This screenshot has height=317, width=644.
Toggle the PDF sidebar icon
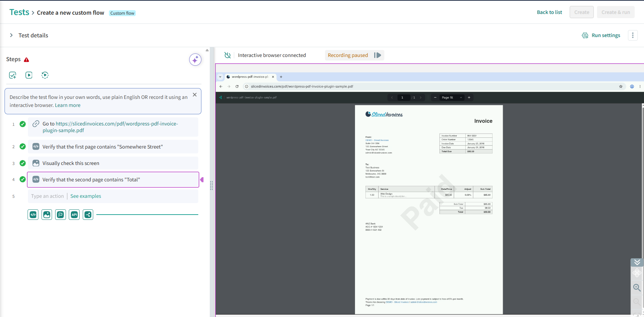221,98
